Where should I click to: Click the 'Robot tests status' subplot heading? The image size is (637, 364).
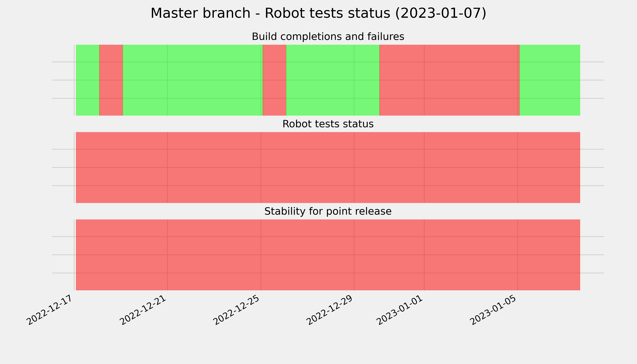pyautogui.click(x=328, y=124)
